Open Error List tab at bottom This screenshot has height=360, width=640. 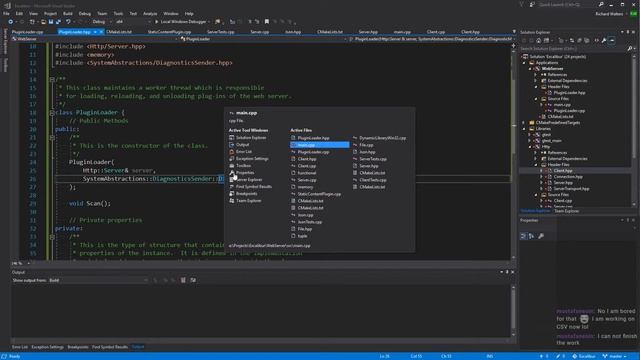coord(20,347)
